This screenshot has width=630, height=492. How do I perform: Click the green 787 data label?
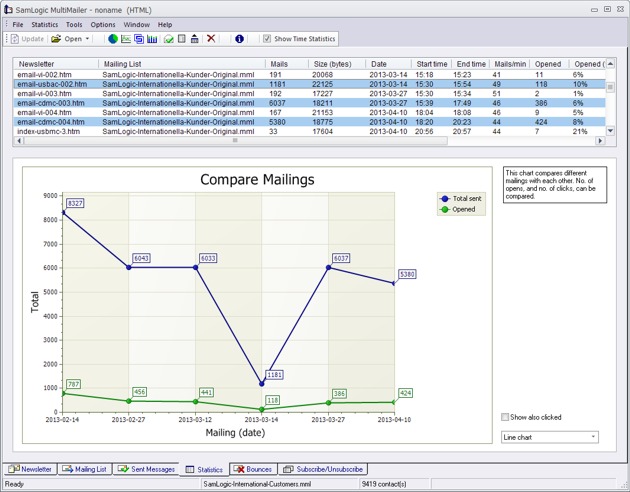click(73, 384)
